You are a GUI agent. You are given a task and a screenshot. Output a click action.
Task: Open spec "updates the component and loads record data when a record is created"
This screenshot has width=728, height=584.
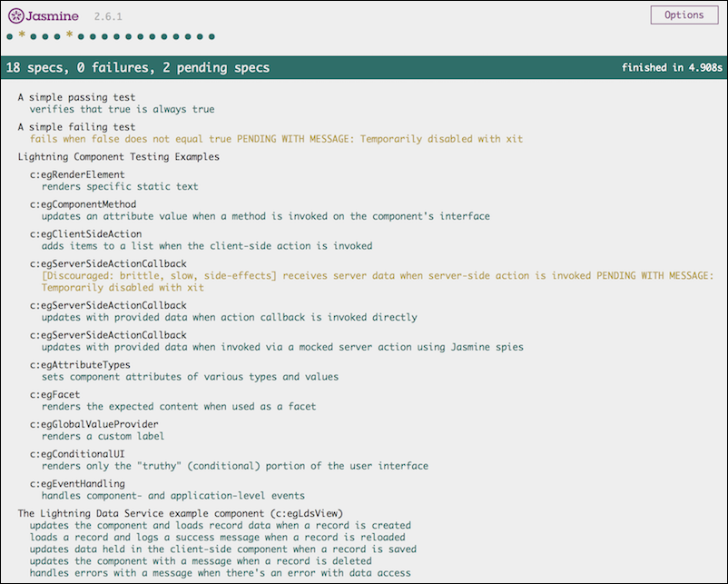point(221,526)
